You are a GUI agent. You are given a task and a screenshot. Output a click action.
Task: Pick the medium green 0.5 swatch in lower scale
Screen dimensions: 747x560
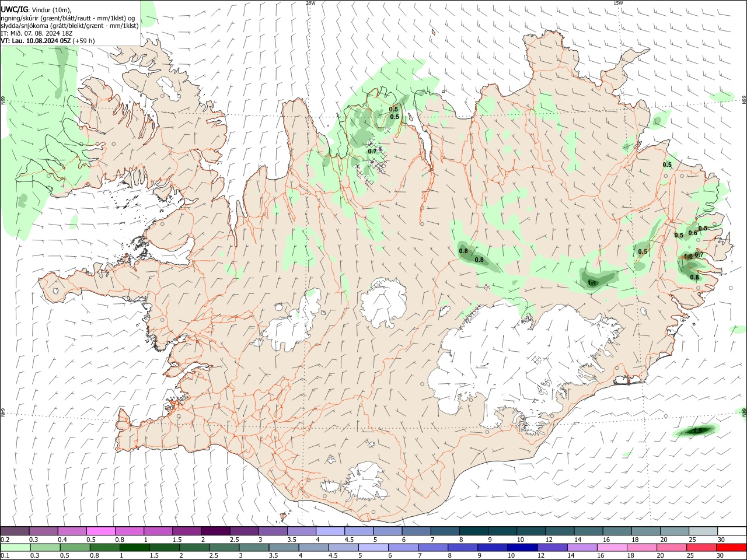coord(75,547)
